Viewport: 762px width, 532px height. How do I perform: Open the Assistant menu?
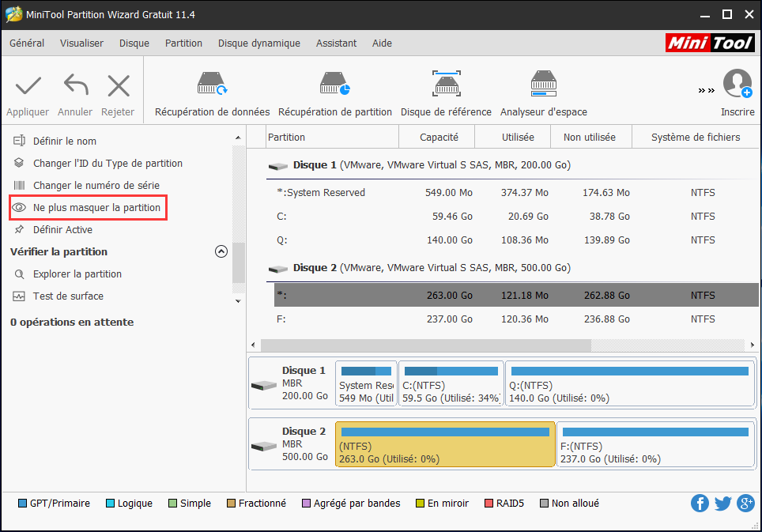coord(336,43)
